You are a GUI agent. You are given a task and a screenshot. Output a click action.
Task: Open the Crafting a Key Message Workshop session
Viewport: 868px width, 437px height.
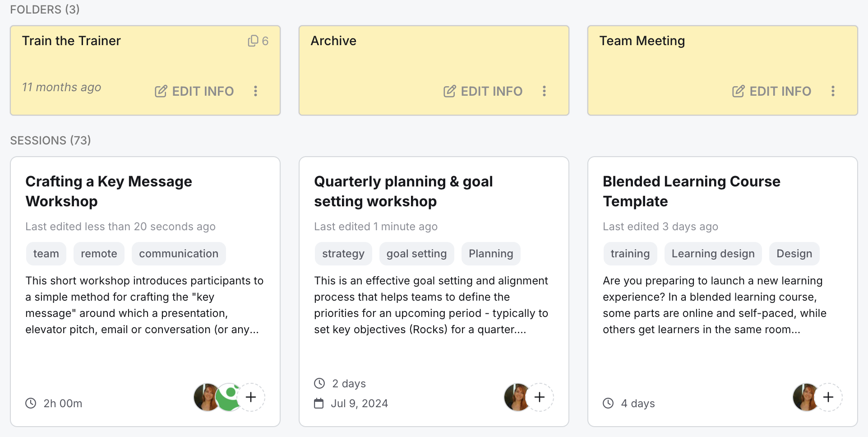[108, 191]
